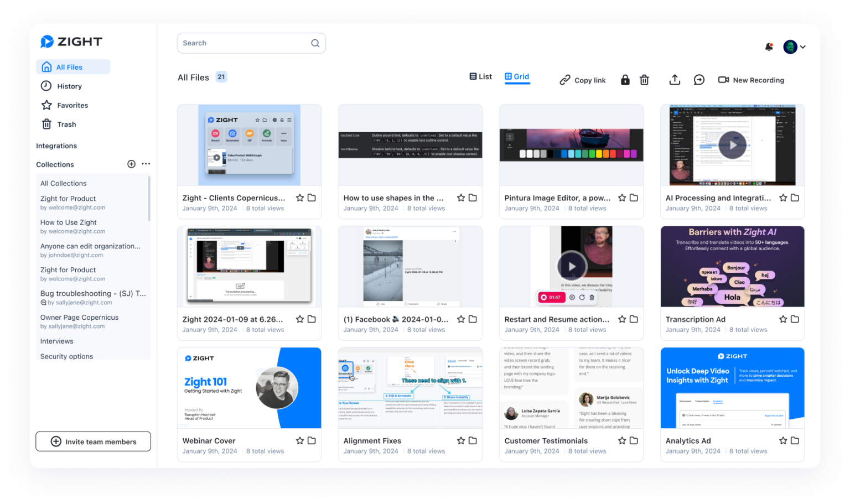The height and width of the screenshot is (504, 850).
Task: Click the share arrow bubble icon
Action: tap(699, 80)
